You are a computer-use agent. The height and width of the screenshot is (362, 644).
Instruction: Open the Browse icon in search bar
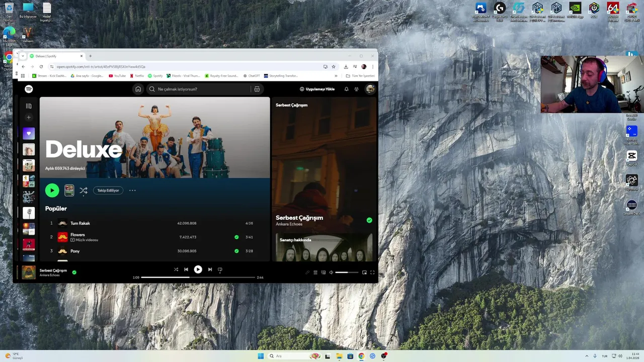[257, 89]
